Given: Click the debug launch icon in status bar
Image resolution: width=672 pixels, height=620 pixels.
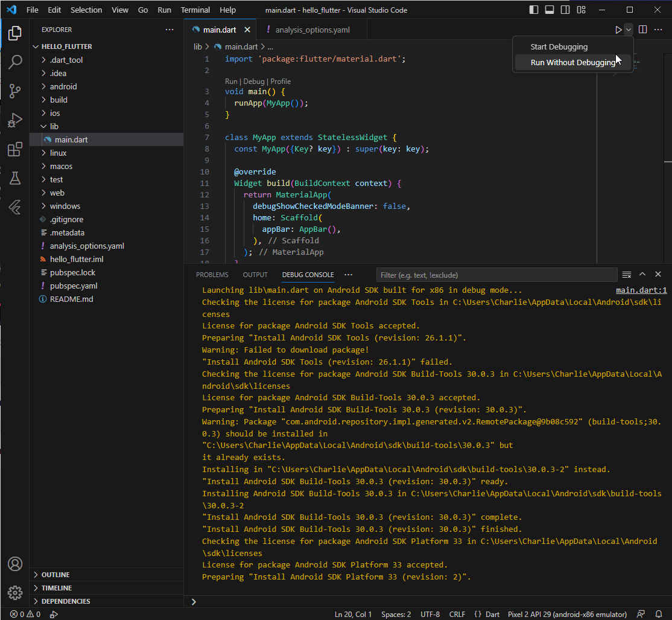Looking at the screenshot, I should click(x=54, y=615).
